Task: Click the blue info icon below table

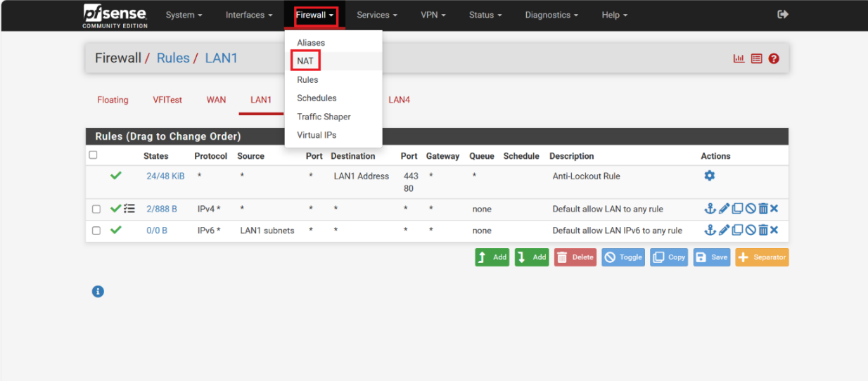Action: [98, 291]
